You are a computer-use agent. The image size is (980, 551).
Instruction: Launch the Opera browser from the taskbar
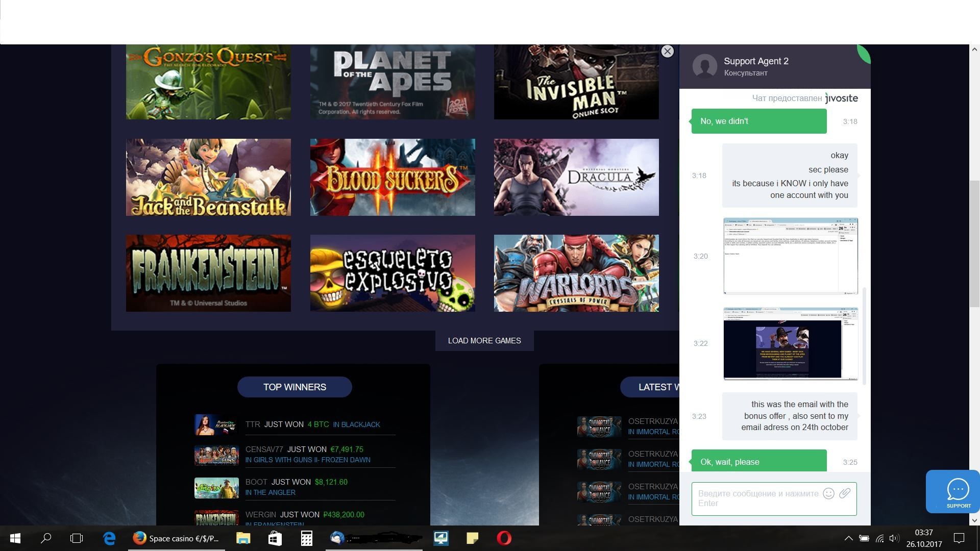click(504, 538)
